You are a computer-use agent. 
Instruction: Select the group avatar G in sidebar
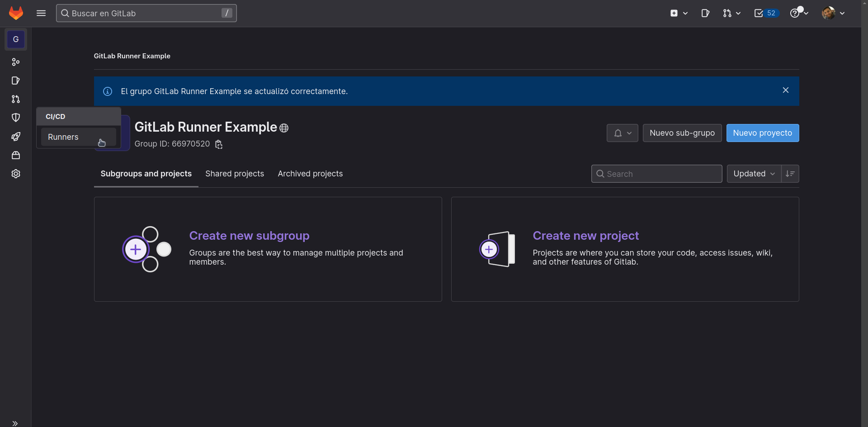(16, 39)
